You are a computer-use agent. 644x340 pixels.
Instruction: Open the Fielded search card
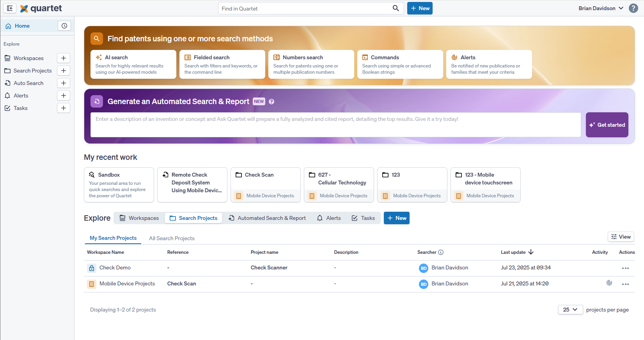click(x=222, y=64)
